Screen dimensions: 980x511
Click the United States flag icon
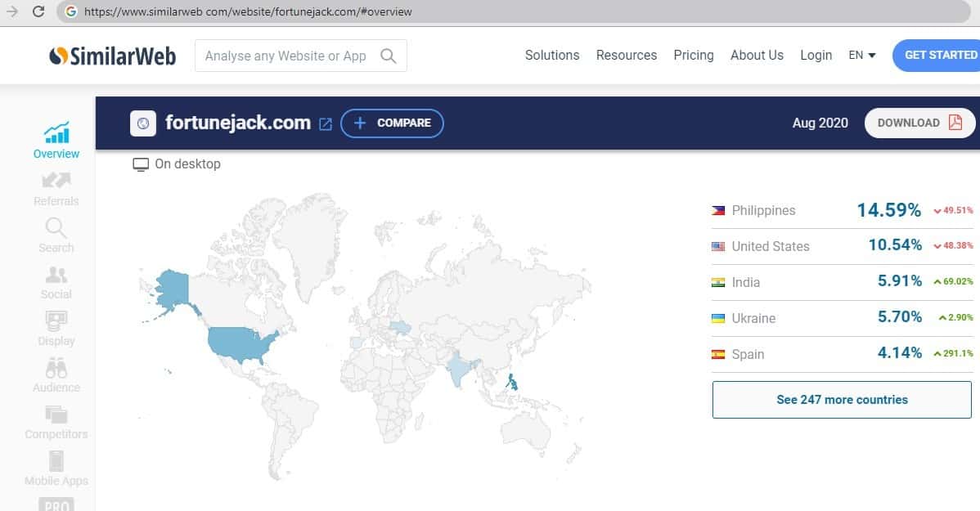point(718,246)
